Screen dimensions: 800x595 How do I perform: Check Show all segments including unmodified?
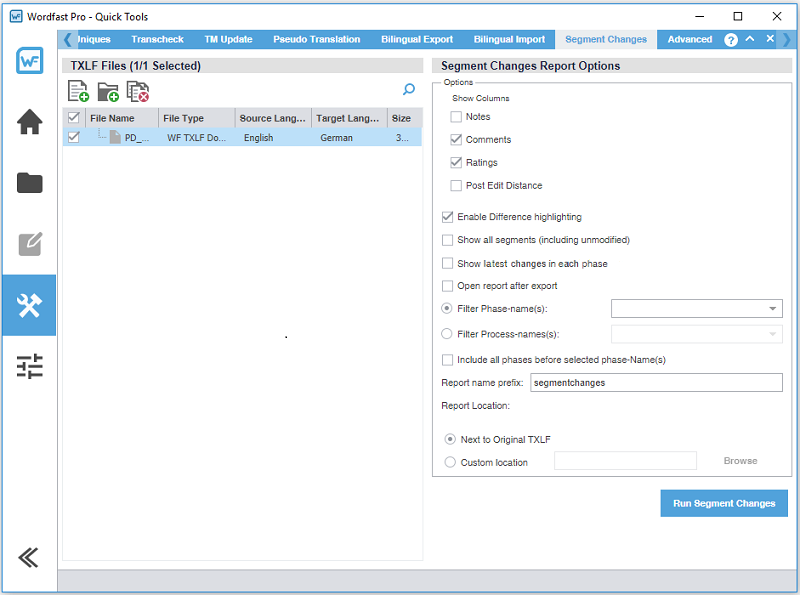pyautogui.click(x=446, y=240)
